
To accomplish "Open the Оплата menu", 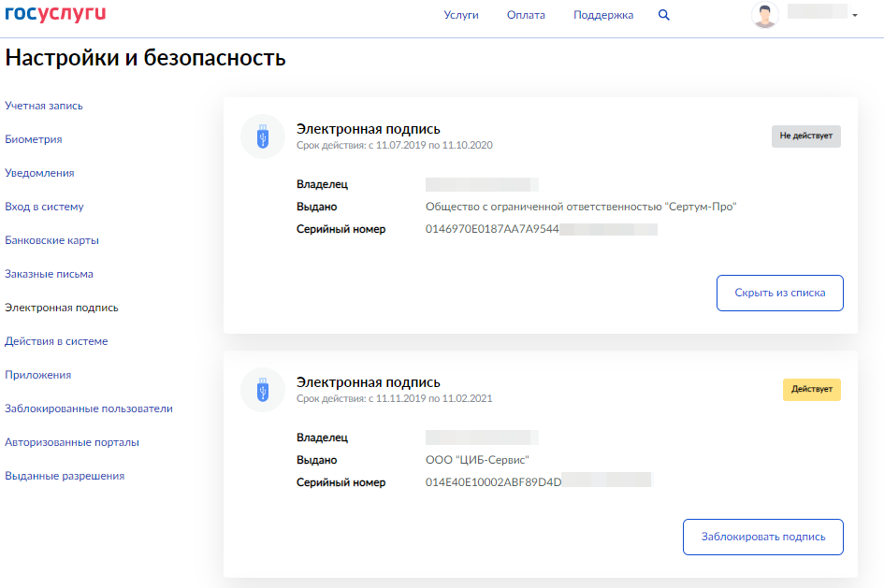I will click(526, 15).
